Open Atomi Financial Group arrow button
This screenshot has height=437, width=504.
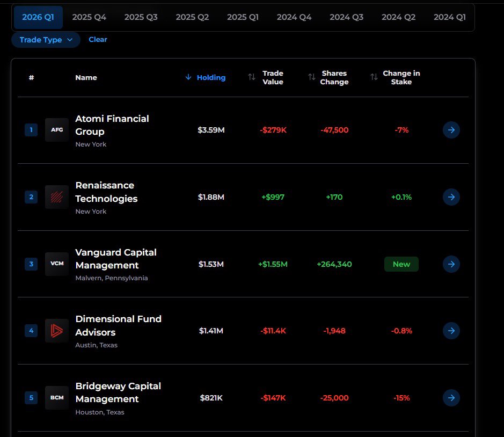tap(451, 130)
